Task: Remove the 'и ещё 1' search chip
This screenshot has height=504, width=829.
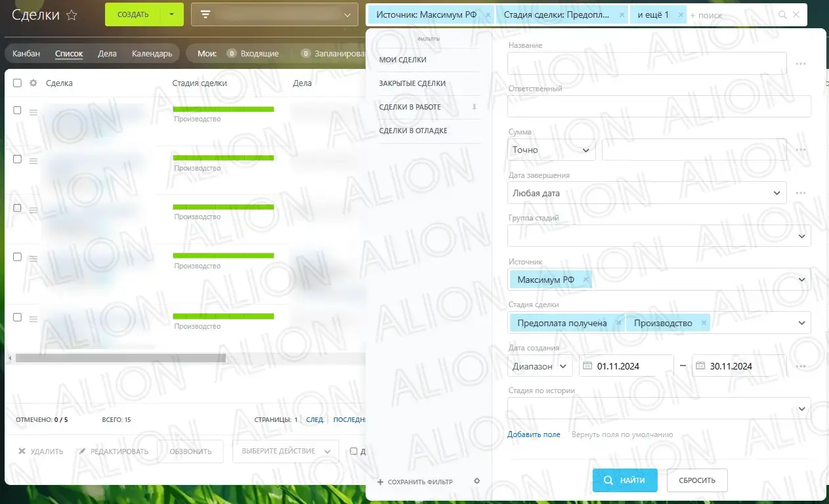Action: tap(681, 14)
